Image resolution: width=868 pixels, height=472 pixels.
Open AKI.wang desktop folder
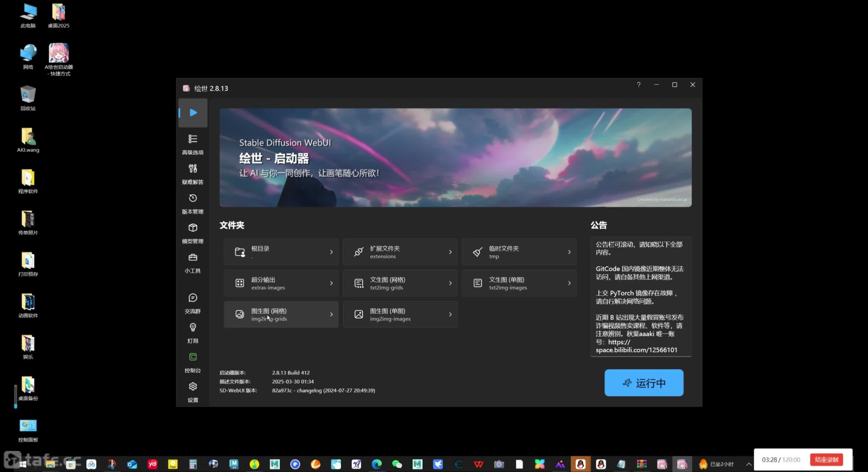28,140
